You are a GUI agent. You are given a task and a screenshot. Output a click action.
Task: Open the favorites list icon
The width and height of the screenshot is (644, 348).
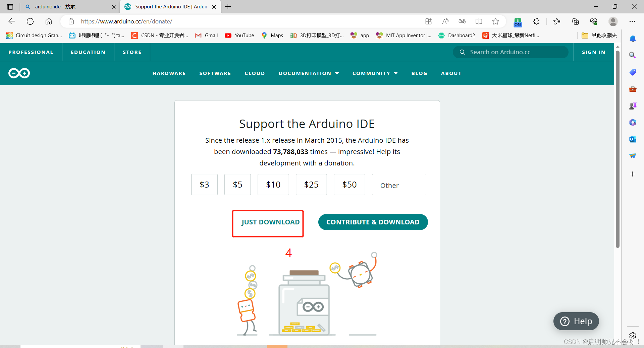(x=557, y=21)
